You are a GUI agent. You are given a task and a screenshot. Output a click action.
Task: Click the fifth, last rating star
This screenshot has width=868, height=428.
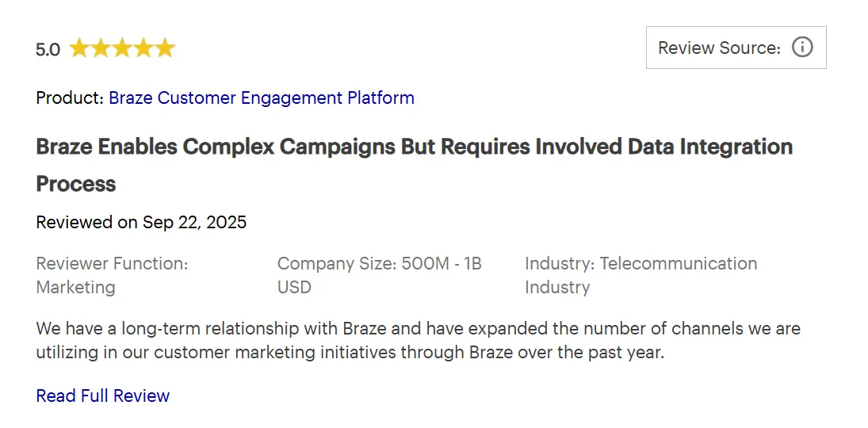tap(165, 49)
